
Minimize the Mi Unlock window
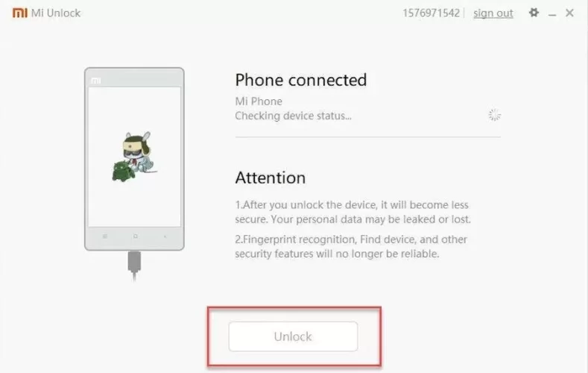[552, 14]
